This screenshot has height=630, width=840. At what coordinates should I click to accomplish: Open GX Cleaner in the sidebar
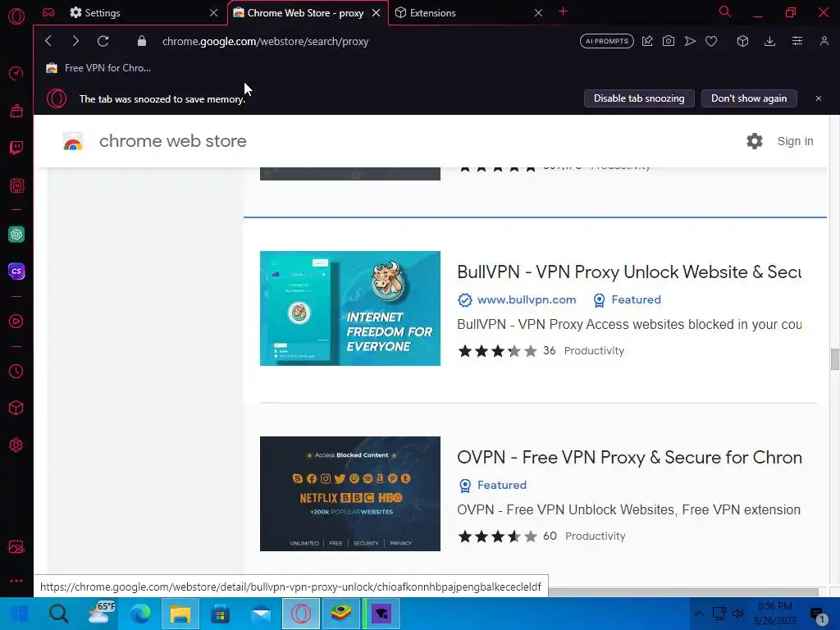(x=16, y=111)
